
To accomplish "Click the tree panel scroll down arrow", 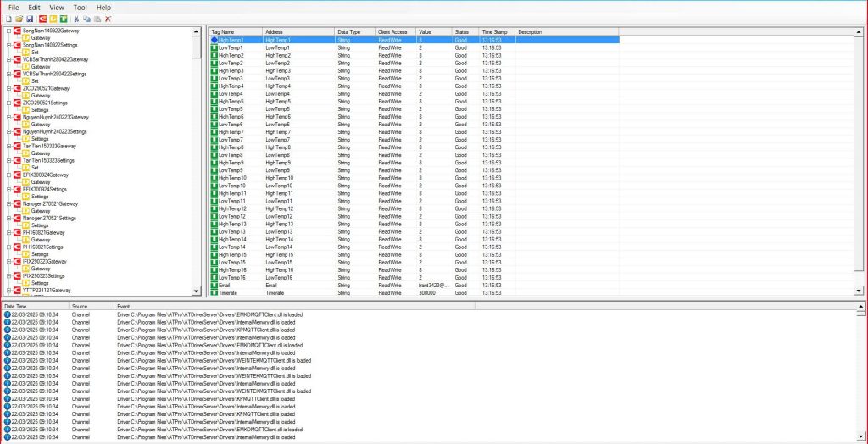I will (197, 291).
